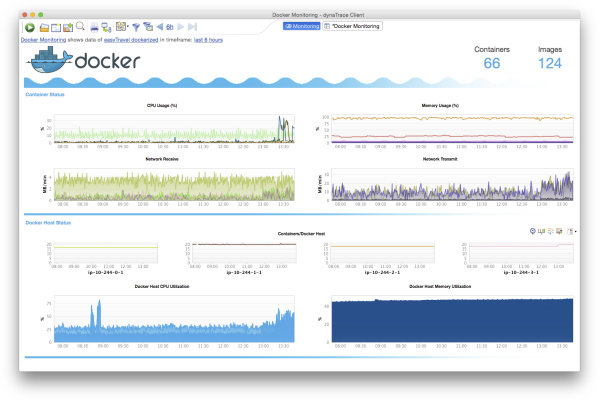
Task: Click the ip-10-244-0-1 host chart
Action: point(105,253)
